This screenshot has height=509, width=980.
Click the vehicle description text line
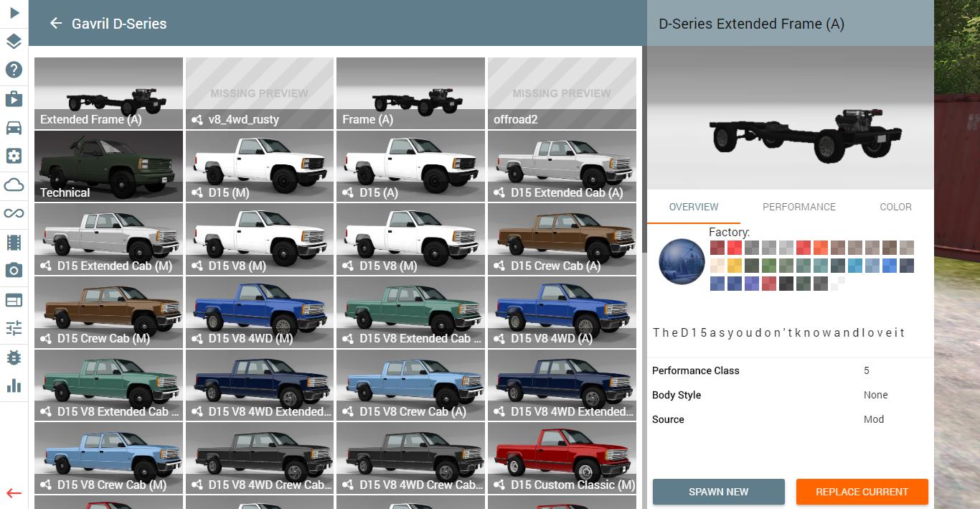point(778,332)
